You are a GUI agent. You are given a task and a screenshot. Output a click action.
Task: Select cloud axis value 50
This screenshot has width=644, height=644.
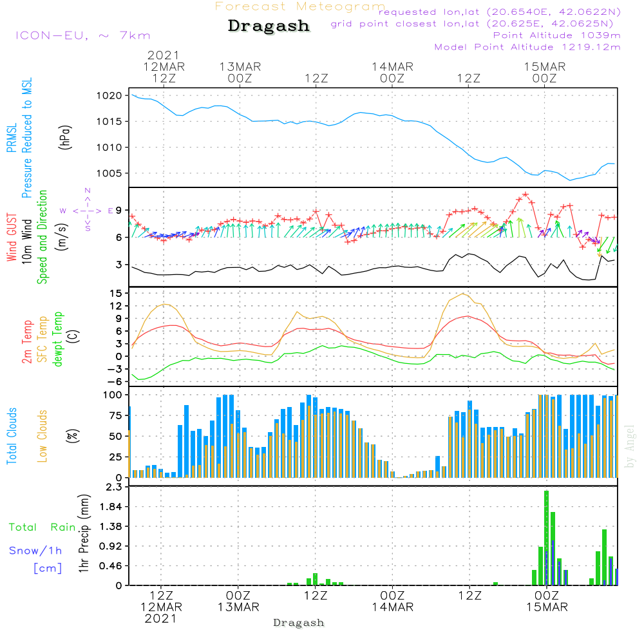coord(116,437)
